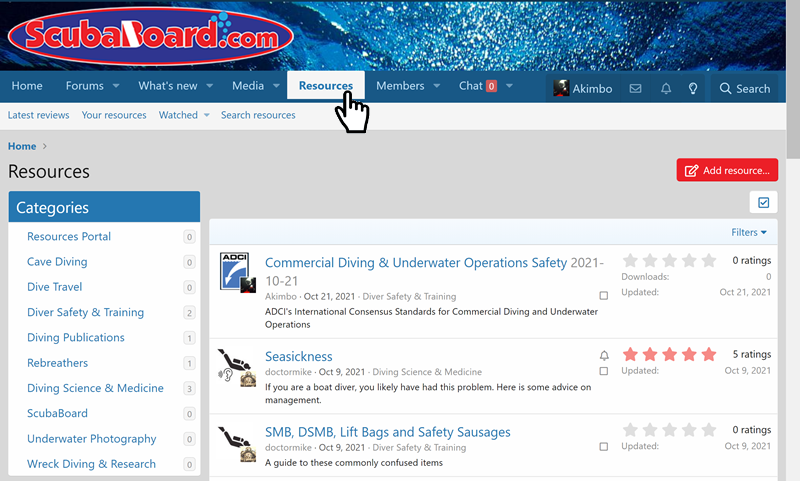
Task: Go to the Home nav tab
Action: click(27, 86)
